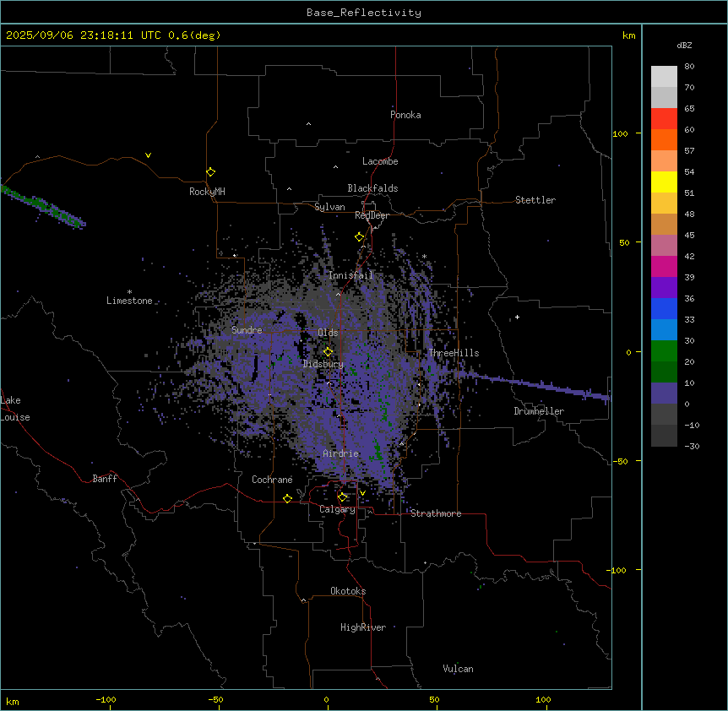Click the yellow diamond marker below Cochrane
This screenshot has height=711, width=728.
(287, 498)
